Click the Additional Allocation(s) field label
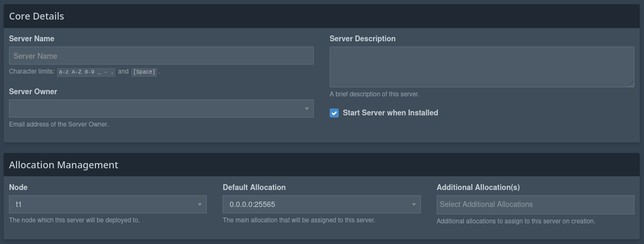 click(x=478, y=187)
